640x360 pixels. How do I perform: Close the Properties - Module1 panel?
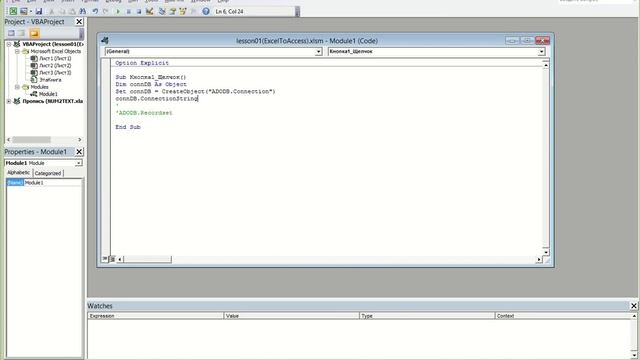[79, 152]
